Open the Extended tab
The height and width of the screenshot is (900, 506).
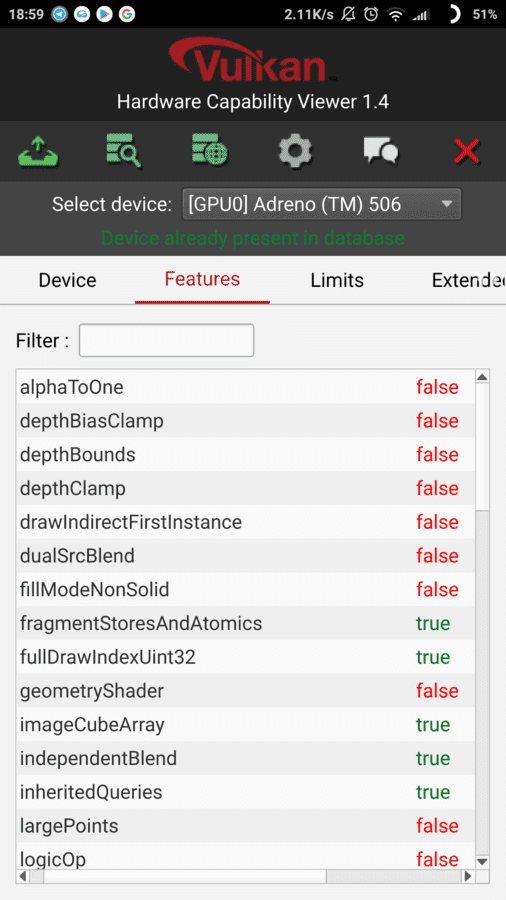(x=468, y=280)
